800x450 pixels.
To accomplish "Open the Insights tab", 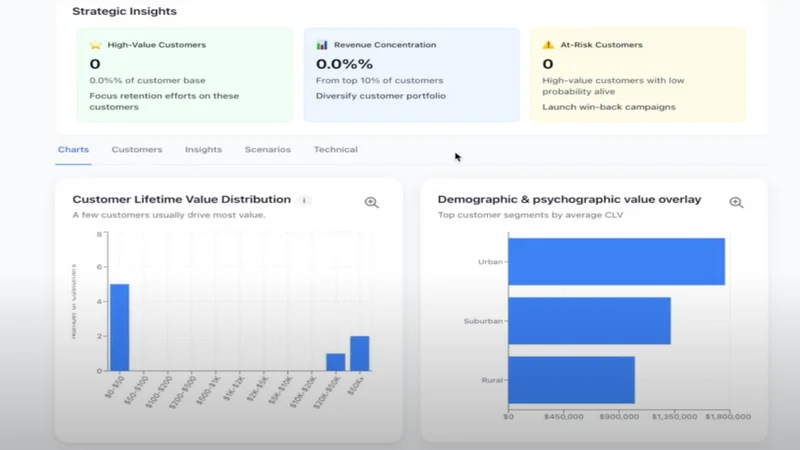I will click(203, 149).
